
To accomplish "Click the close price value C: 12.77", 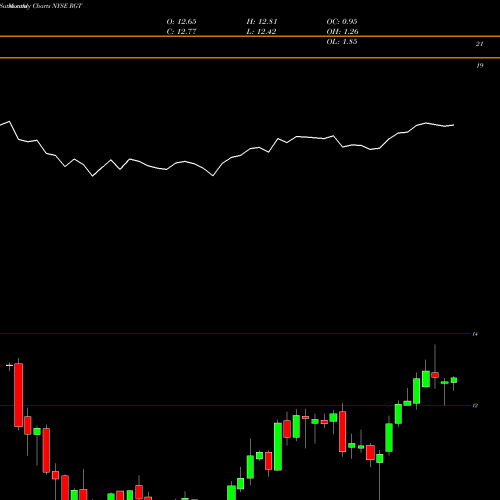I will (181, 32).
